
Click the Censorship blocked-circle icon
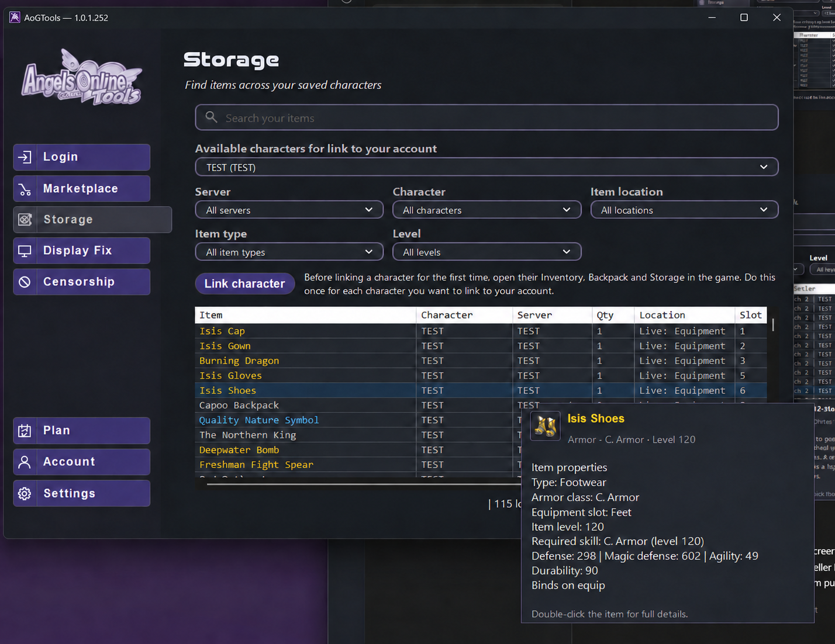25,282
